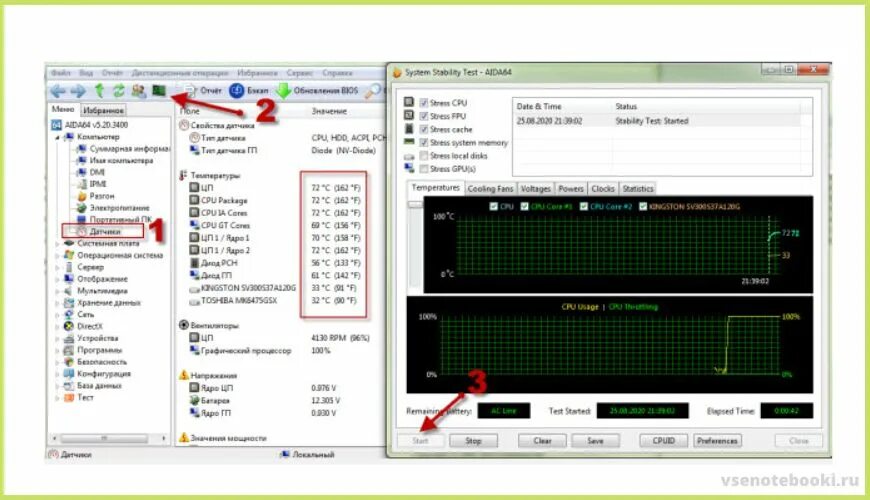The height and width of the screenshot is (500, 870).
Task: Expand the Сервер tree node
Action: pyautogui.click(x=57, y=267)
